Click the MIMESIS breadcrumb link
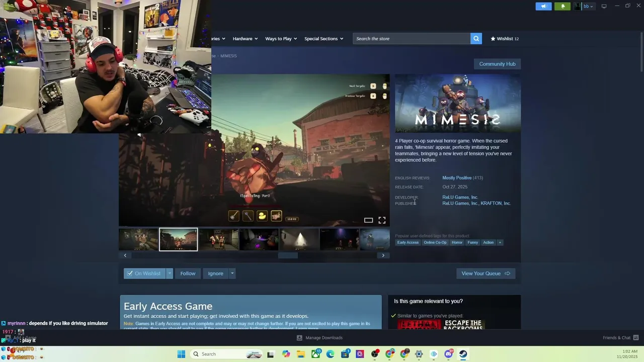 (228, 56)
